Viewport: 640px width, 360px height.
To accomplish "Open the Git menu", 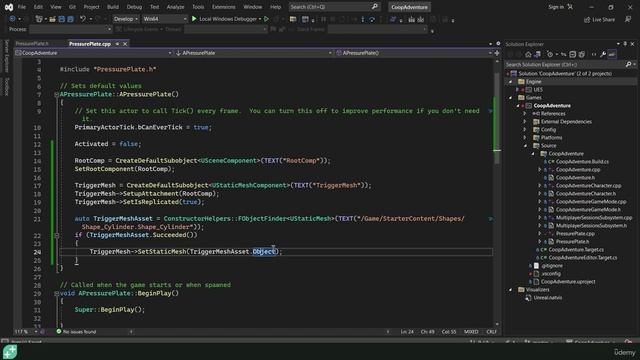I will tap(72, 7).
